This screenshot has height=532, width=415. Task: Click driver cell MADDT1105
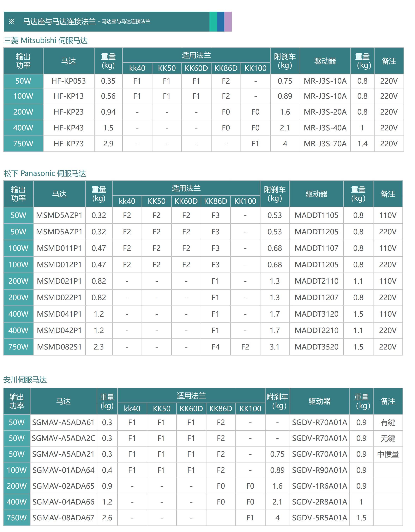click(x=316, y=215)
